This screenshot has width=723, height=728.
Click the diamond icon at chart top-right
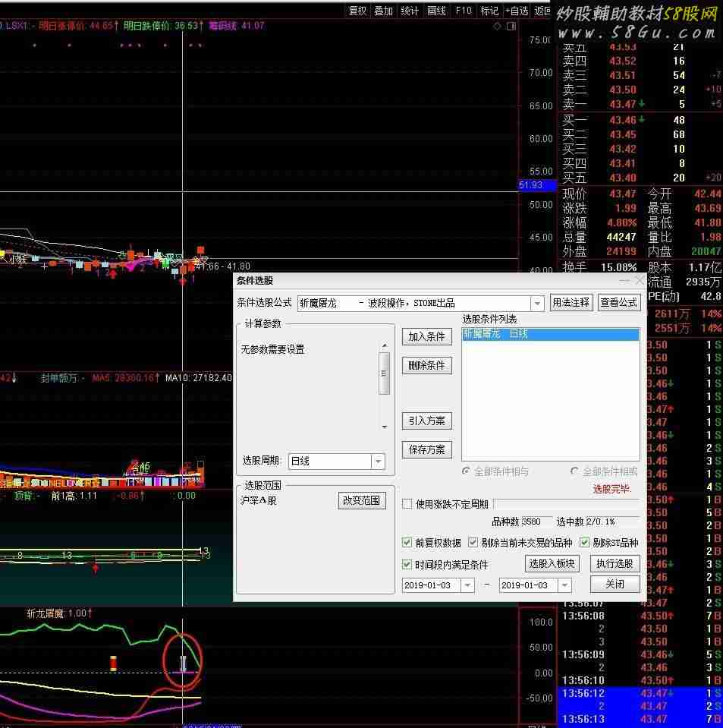(497, 27)
